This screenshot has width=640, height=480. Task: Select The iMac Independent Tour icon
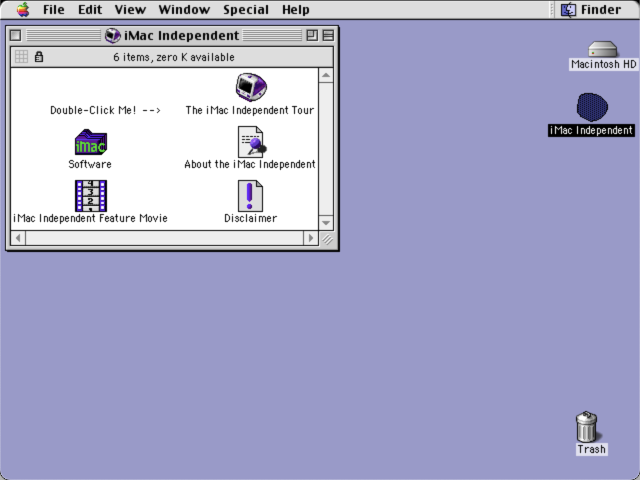[x=251, y=87]
